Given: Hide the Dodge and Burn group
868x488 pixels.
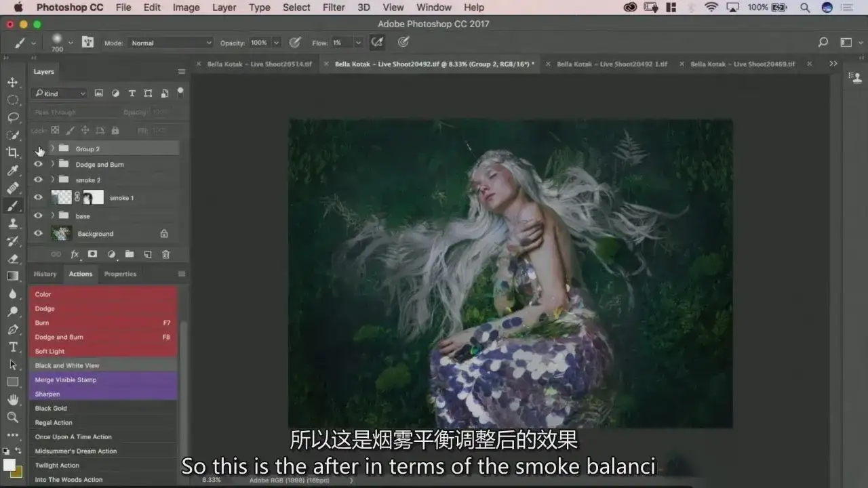Looking at the screenshot, I should pos(38,164).
